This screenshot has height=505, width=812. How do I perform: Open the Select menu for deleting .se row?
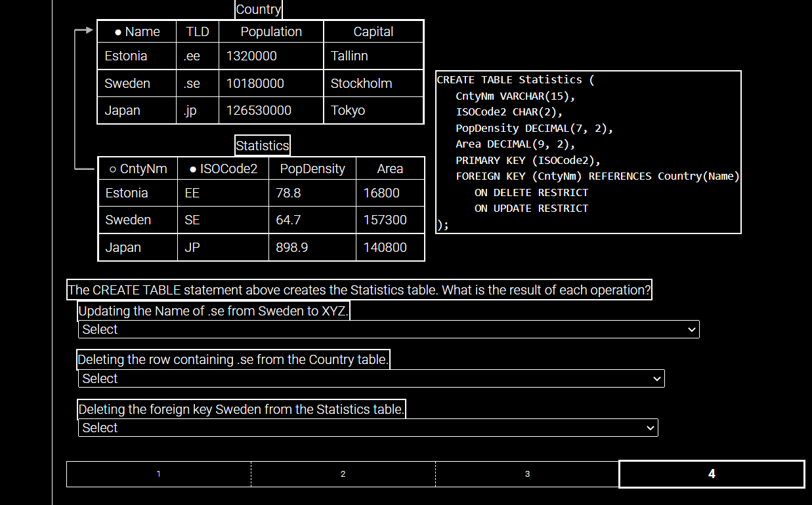click(371, 378)
